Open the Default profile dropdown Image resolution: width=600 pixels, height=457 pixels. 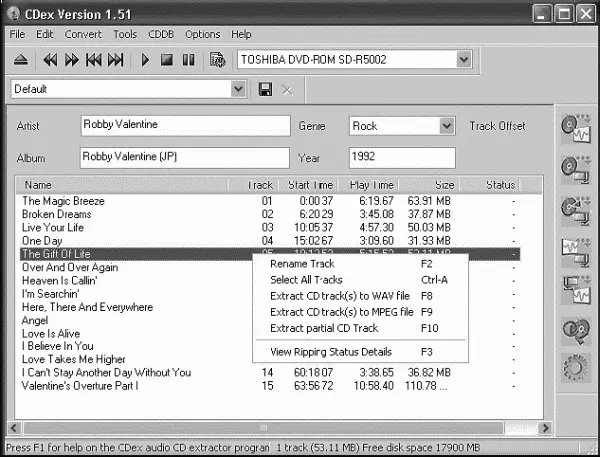pyautogui.click(x=238, y=89)
